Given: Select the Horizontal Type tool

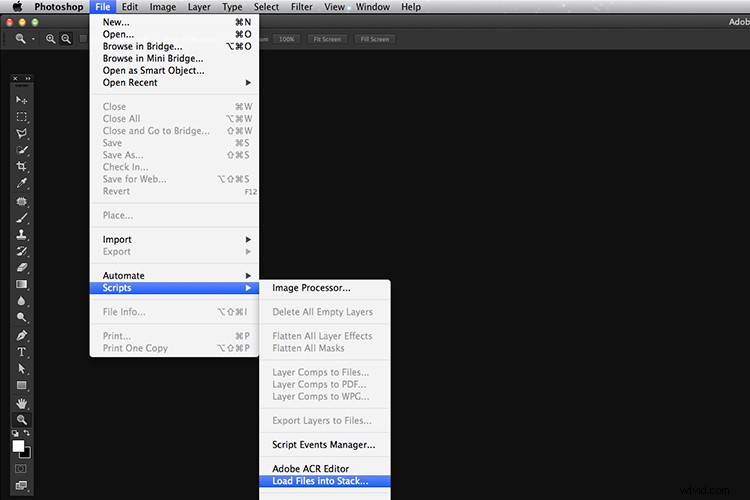Looking at the screenshot, I should (x=21, y=352).
